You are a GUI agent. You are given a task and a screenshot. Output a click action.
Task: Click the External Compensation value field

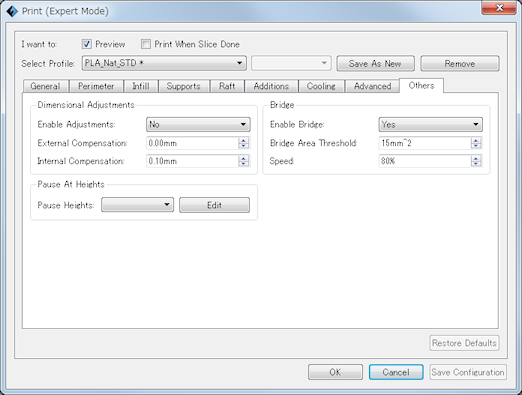(192, 143)
